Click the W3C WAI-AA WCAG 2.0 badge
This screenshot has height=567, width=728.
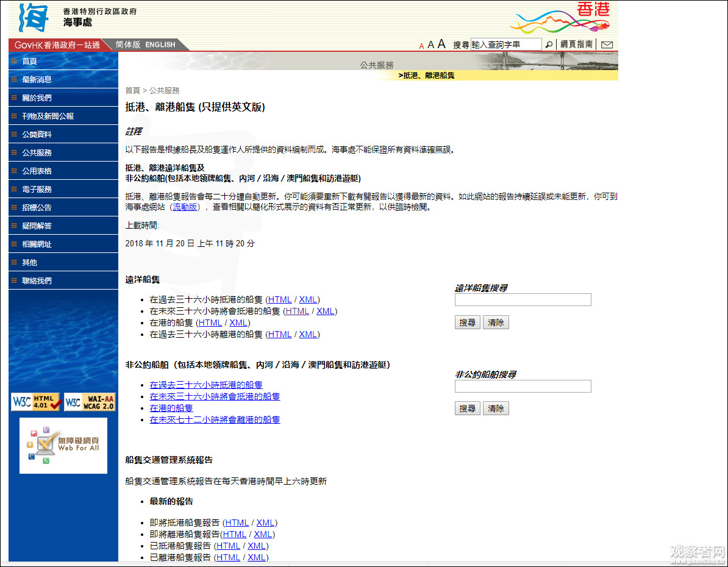(x=90, y=402)
